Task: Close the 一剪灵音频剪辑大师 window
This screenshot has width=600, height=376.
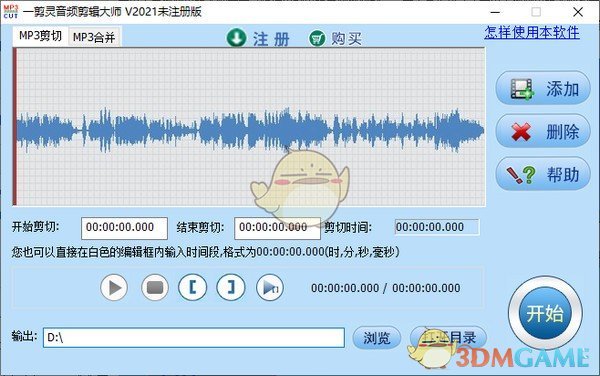Action: pos(578,12)
